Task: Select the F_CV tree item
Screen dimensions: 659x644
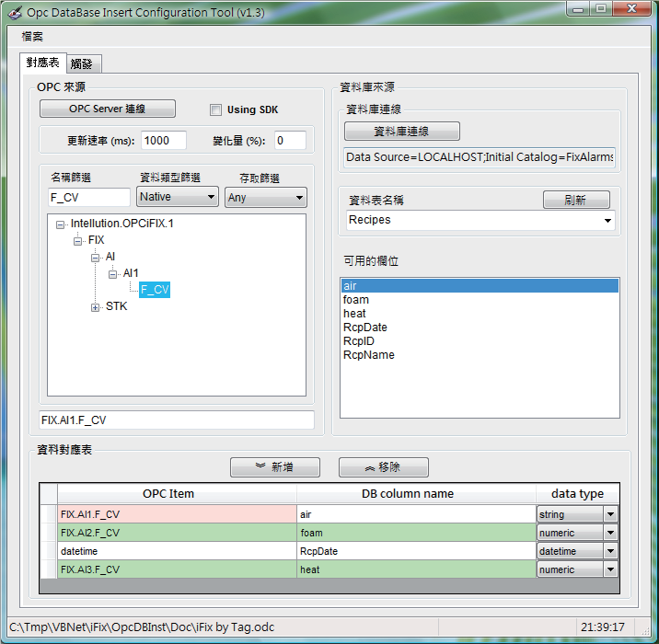Action: [155, 290]
